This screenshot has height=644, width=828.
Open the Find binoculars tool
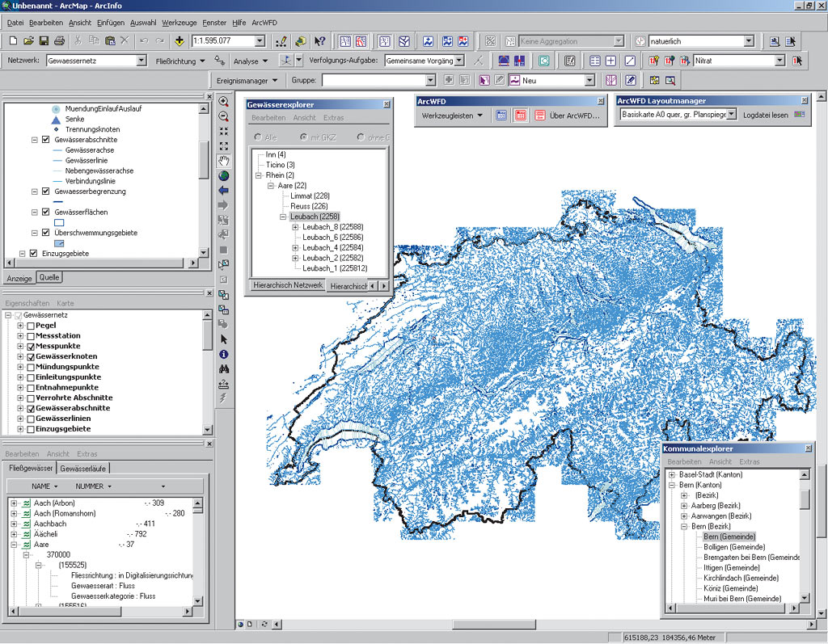pyautogui.click(x=224, y=368)
